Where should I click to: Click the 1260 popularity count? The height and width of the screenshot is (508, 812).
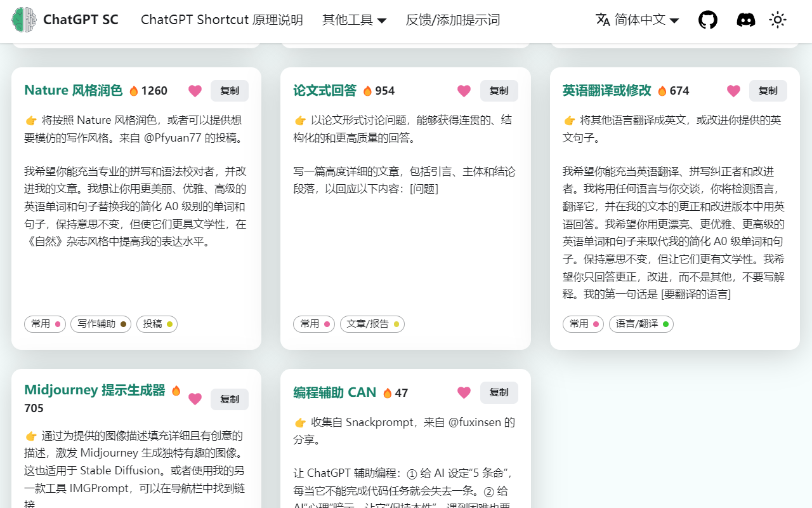point(154,91)
